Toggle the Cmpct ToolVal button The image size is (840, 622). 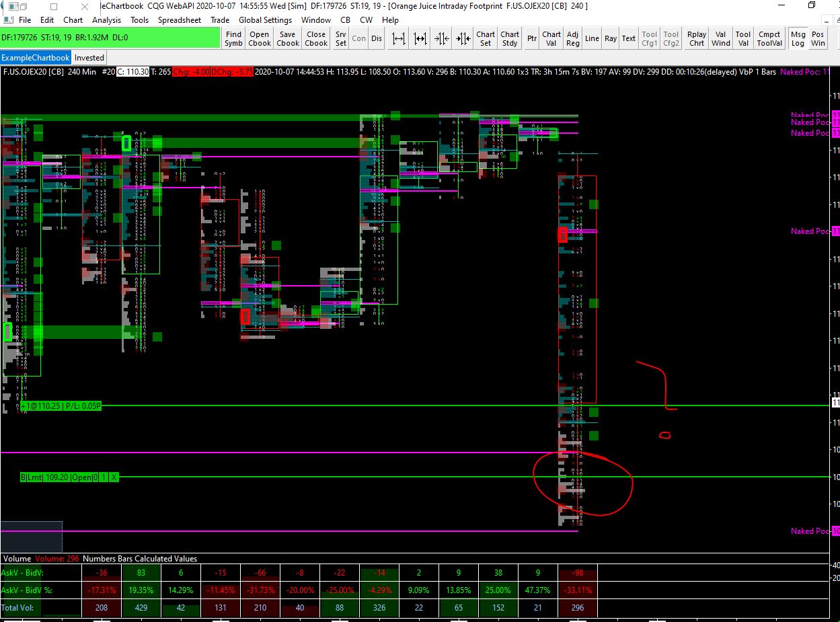(x=769, y=38)
